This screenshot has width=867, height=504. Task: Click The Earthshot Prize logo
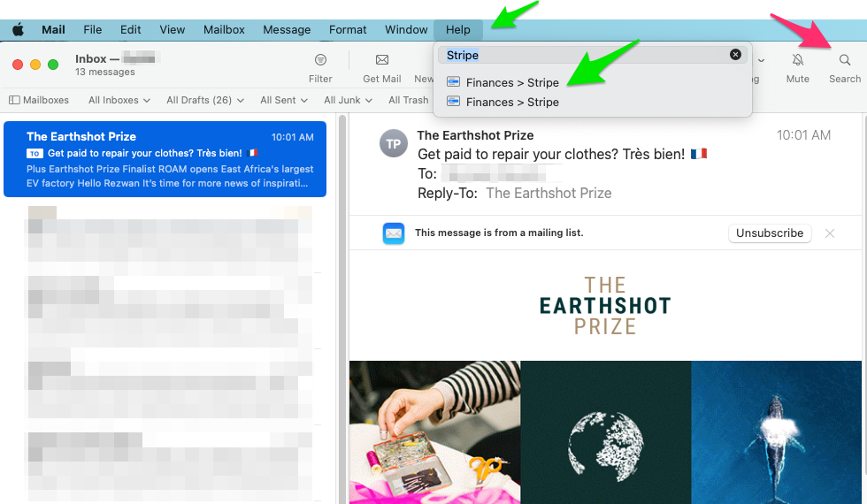[x=605, y=306]
